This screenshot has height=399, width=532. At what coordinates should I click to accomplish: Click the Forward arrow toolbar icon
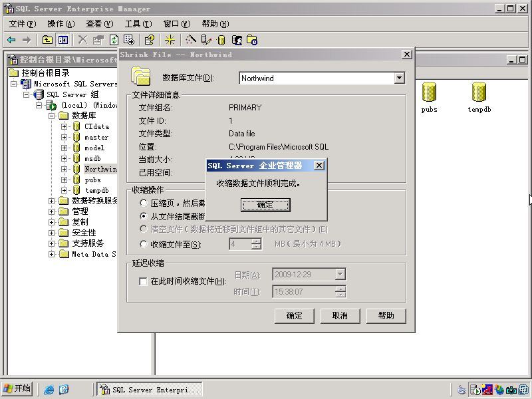coord(26,40)
